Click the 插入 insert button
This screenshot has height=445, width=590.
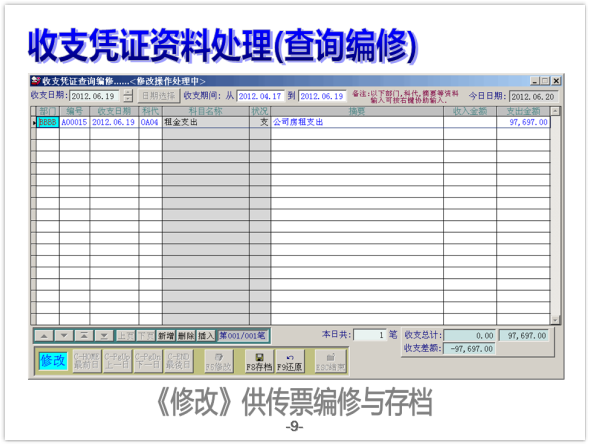point(206,336)
